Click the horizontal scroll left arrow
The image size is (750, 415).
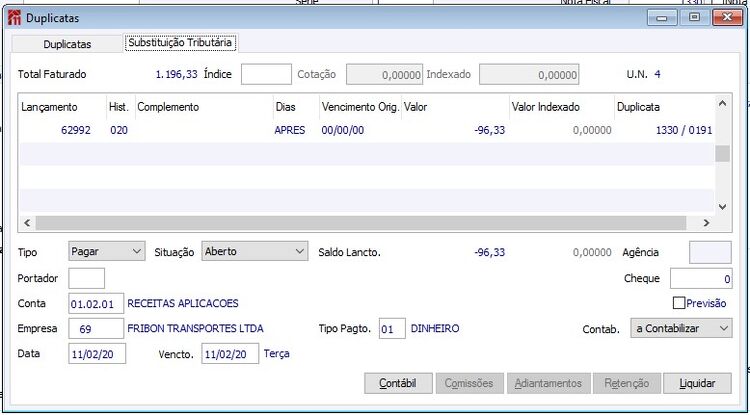[27, 223]
